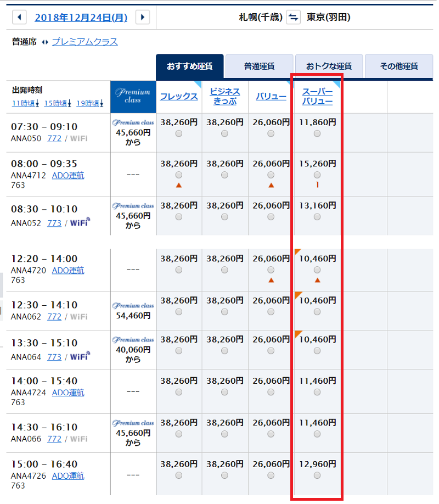The height and width of the screenshot is (504, 439).
Task: Swap origin and destination airports
Action: (x=293, y=17)
